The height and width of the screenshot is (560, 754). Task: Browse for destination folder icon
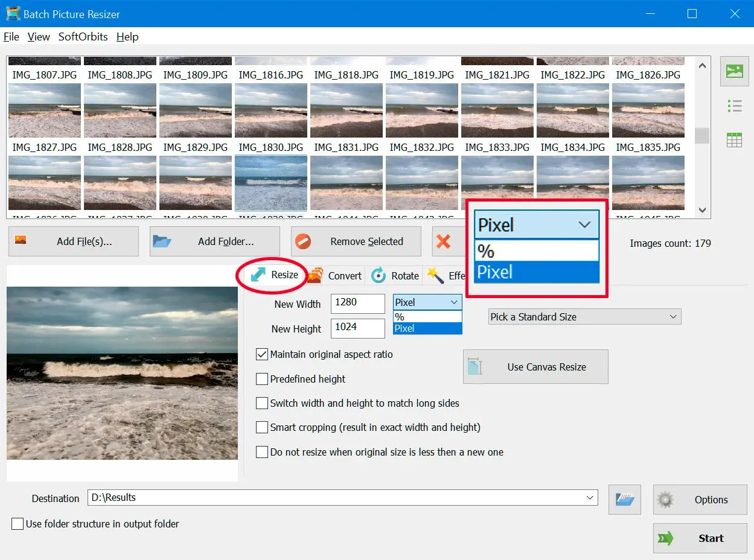coord(624,499)
